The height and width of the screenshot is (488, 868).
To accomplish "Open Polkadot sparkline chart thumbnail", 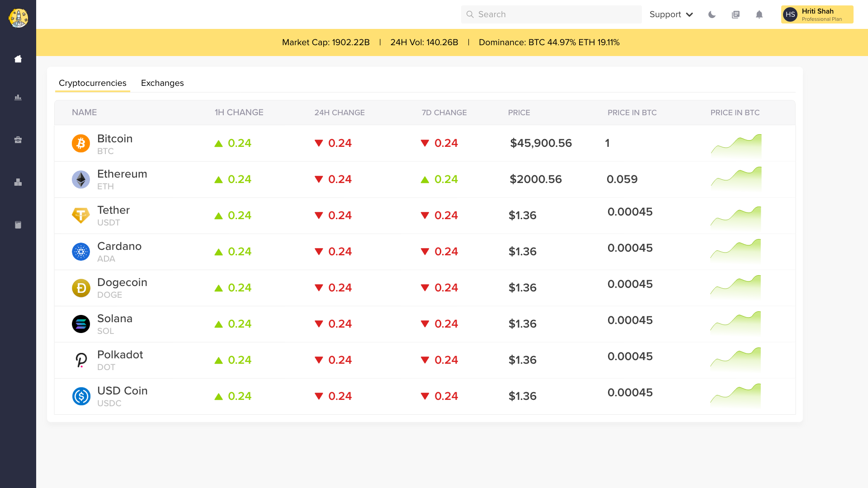I will tap(736, 360).
